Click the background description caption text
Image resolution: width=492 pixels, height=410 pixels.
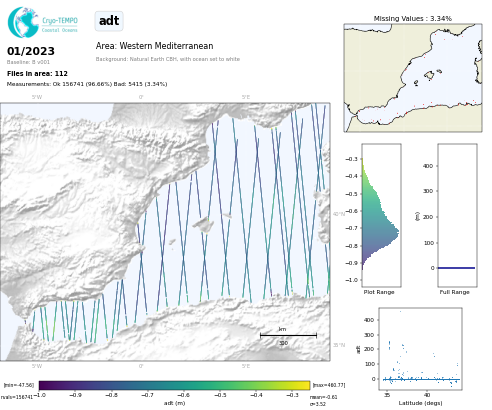click(168, 59)
